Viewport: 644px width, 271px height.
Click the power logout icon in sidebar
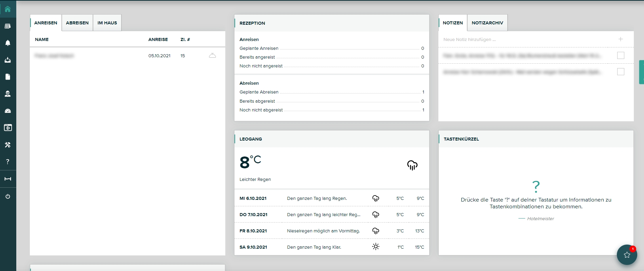7,196
